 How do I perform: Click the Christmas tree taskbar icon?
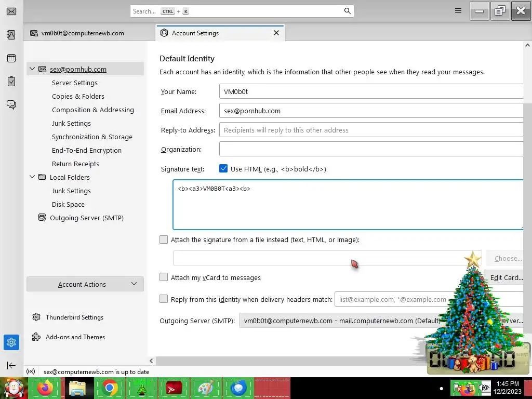coord(142,388)
